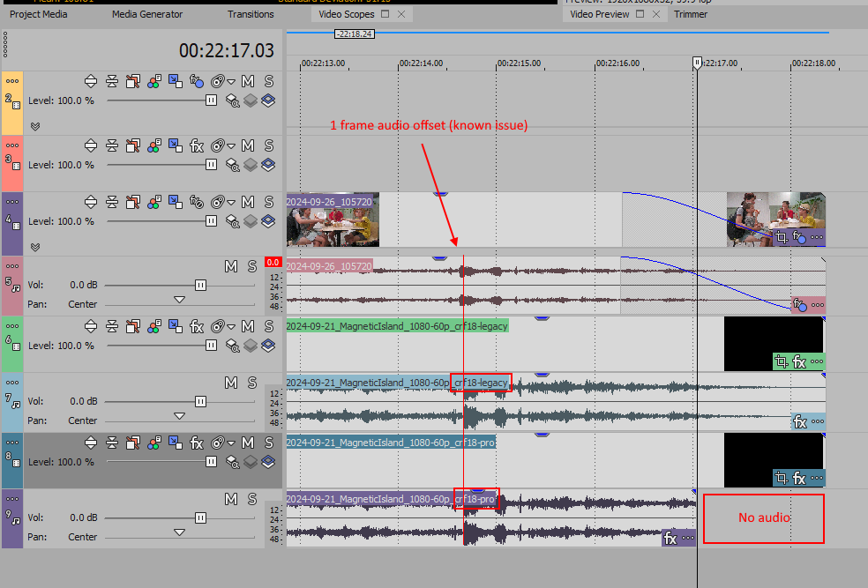Switch to the Transitions tab
The image size is (868, 588).
pyautogui.click(x=251, y=14)
